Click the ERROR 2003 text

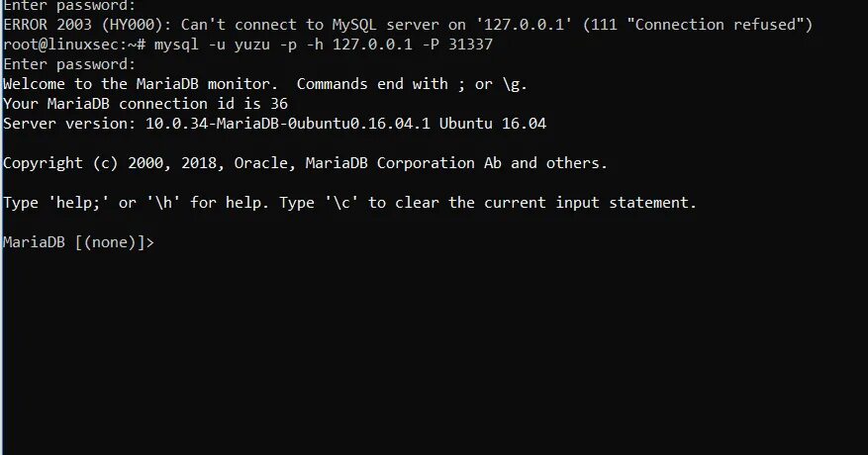(x=48, y=25)
